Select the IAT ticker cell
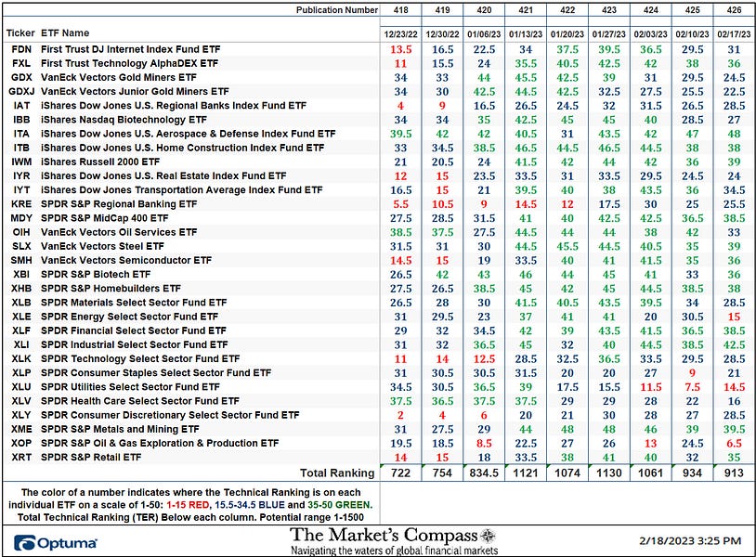The width and height of the screenshot is (756, 557). point(21,106)
